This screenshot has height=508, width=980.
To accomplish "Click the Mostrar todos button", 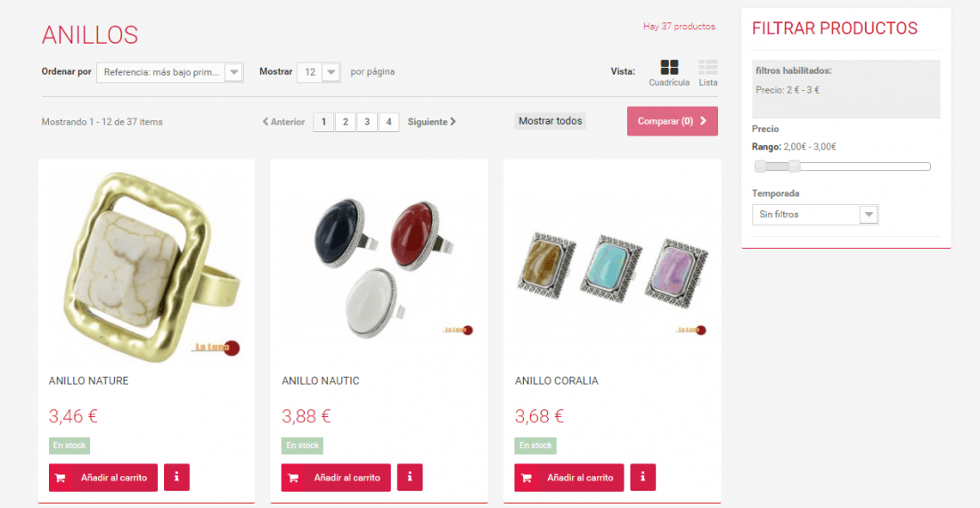I will pos(550,121).
